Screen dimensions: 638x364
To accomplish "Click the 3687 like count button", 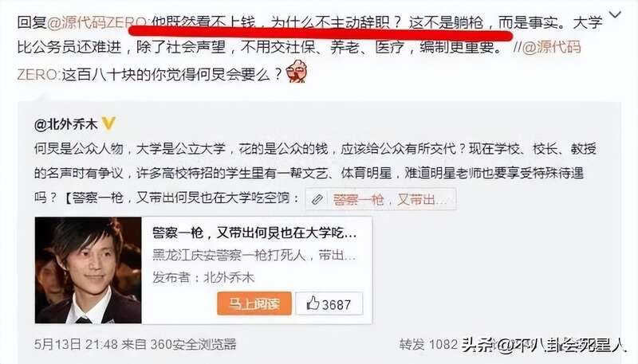I will 329,303.
